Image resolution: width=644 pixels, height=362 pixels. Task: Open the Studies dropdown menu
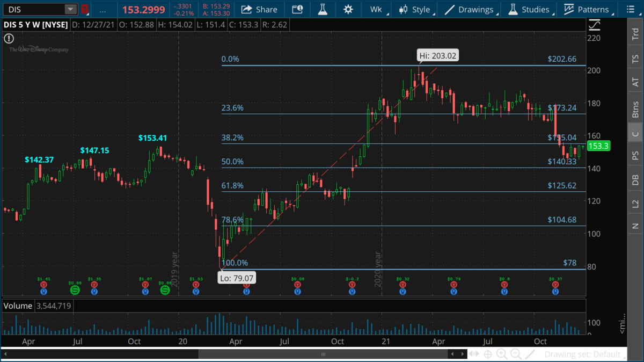coord(531,10)
